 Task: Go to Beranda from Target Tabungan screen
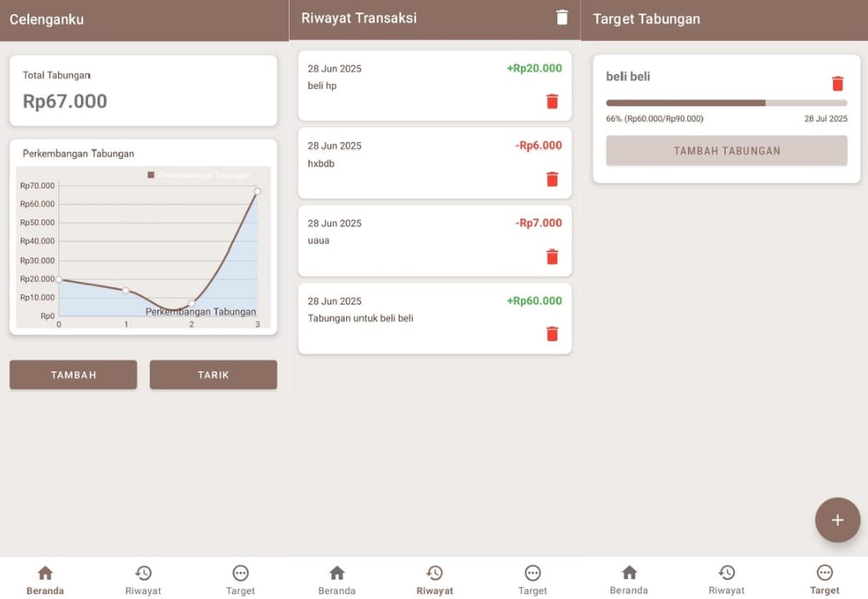click(629, 580)
